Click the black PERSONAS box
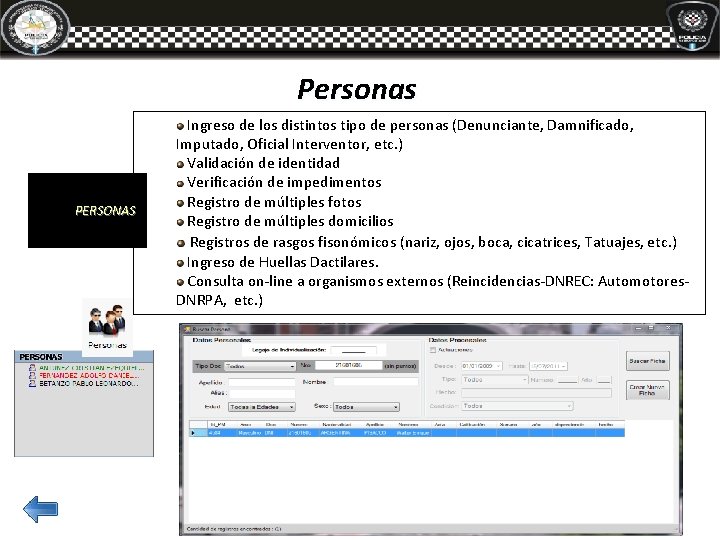 [87, 210]
